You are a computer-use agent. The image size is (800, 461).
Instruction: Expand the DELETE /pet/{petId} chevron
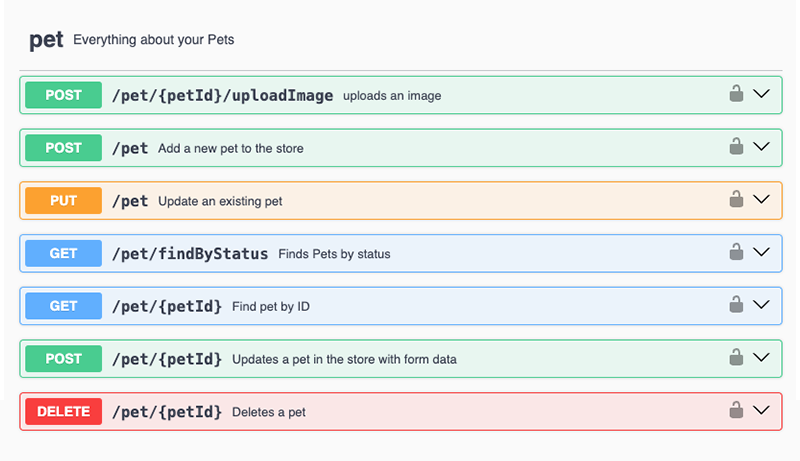point(761,410)
